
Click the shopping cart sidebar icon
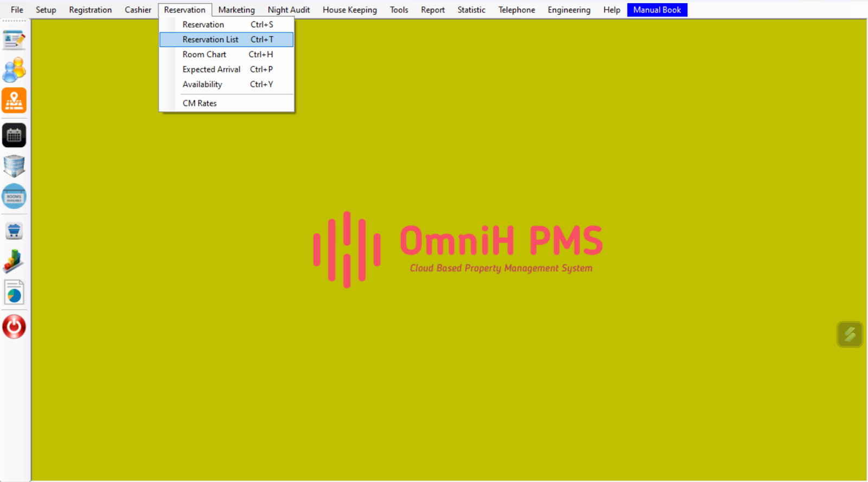click(14, 231)
